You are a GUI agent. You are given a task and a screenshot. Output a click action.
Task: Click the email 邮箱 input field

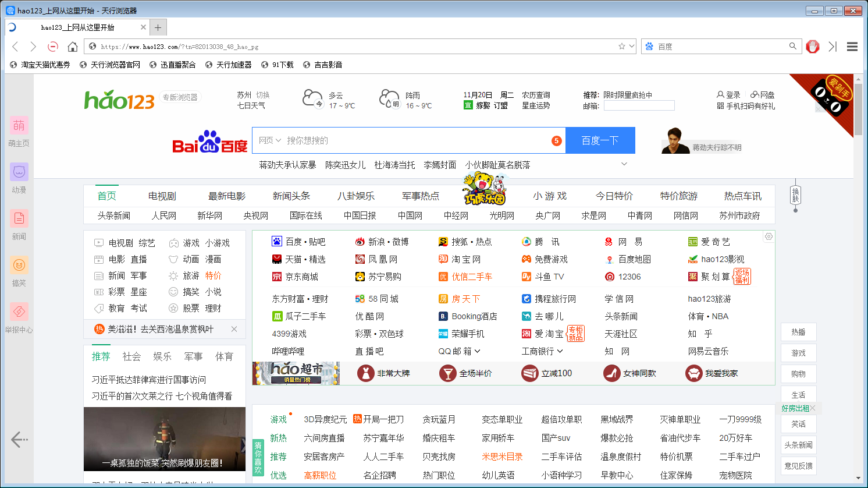[639, 105]
